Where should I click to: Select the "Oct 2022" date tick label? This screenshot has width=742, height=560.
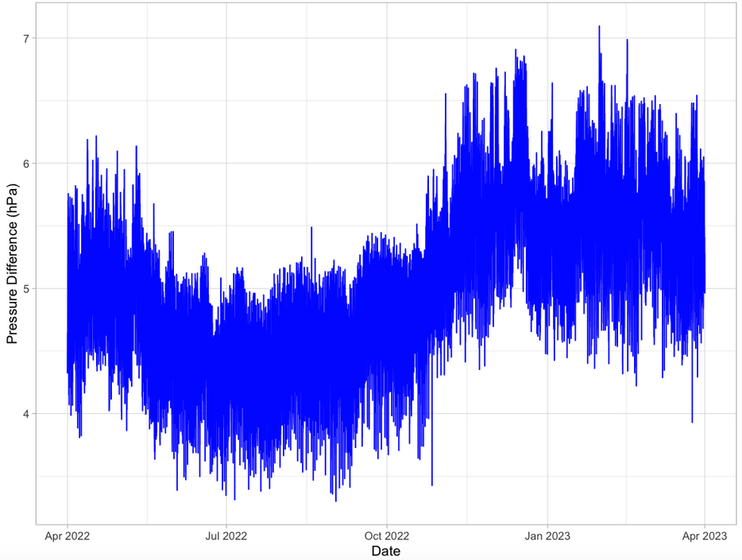(386, 535)
